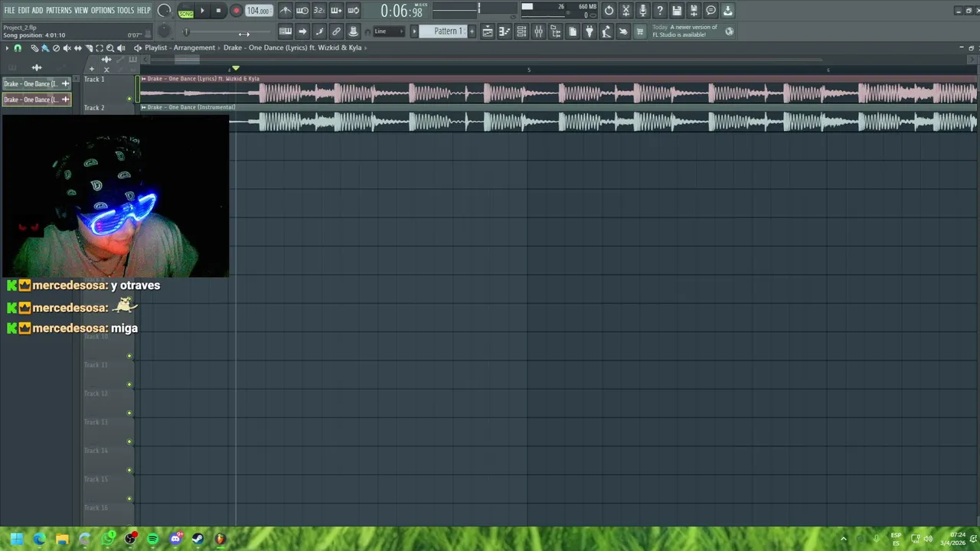Click the download/export icon in top toolbar
The height and width of the screenshot is (551, 980).
pyautogui.click(x=728, y=11)
